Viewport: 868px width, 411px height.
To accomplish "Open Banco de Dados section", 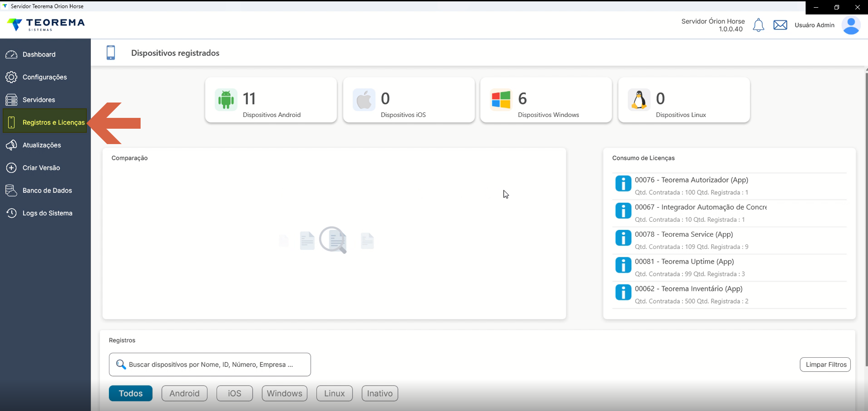I will [45, 190].
